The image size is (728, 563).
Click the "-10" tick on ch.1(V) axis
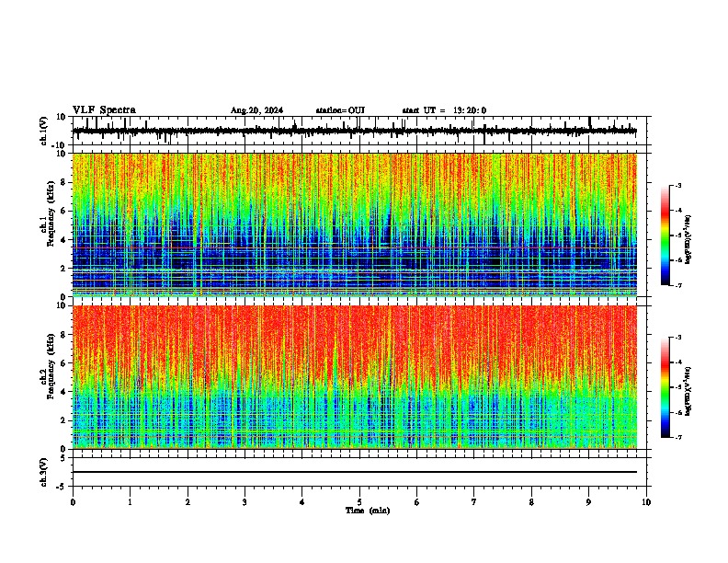[60, 145]
